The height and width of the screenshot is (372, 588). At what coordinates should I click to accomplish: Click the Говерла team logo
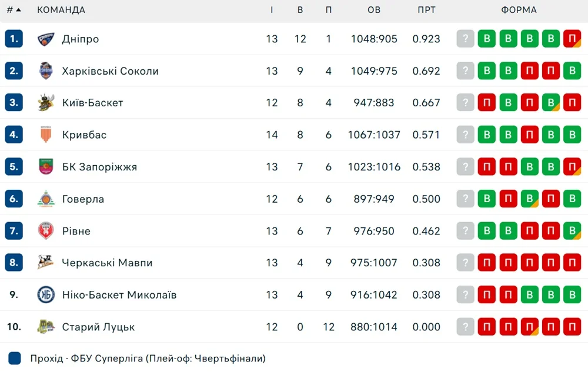46,199
